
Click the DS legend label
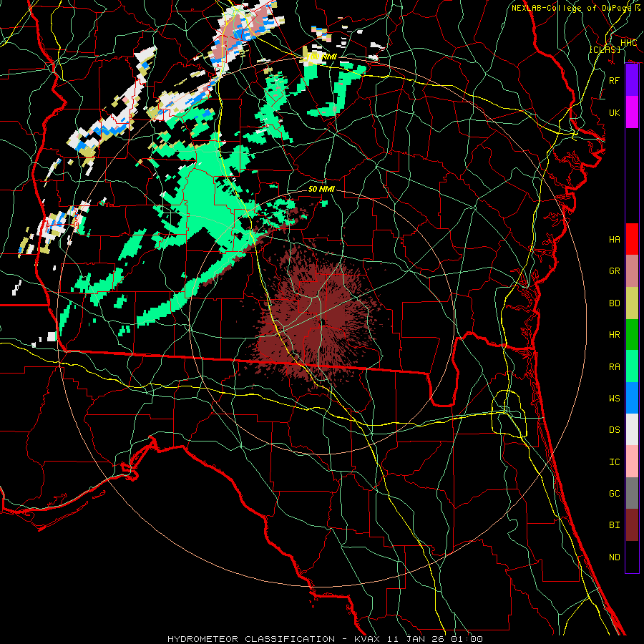[x=614, y=430]
